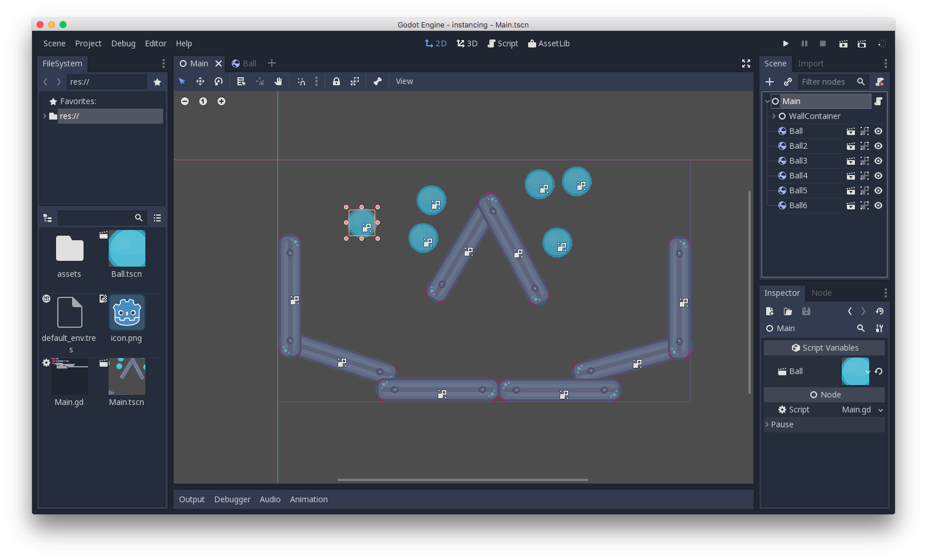
Task: Select the Rotate mode tool
Action: (219, 82)
